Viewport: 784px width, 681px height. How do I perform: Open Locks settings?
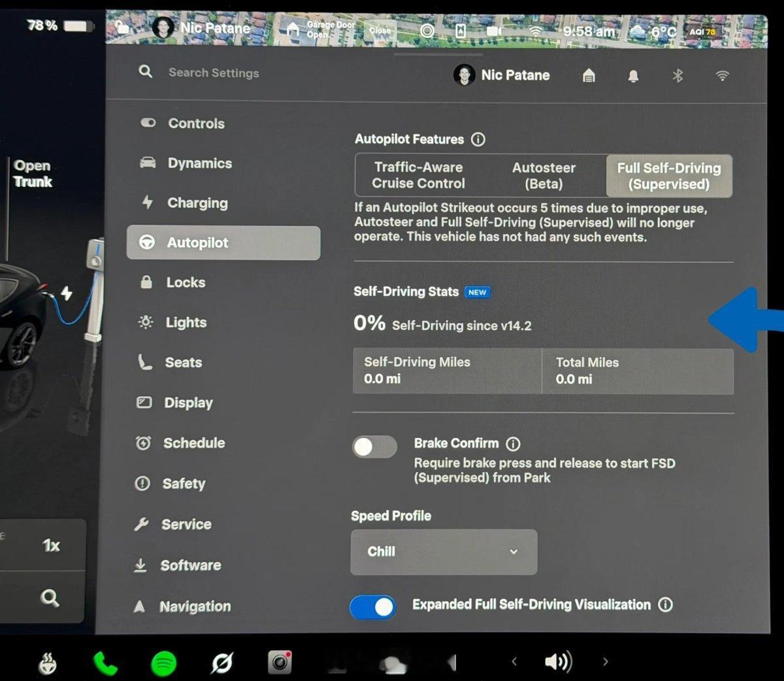point(223,282)
